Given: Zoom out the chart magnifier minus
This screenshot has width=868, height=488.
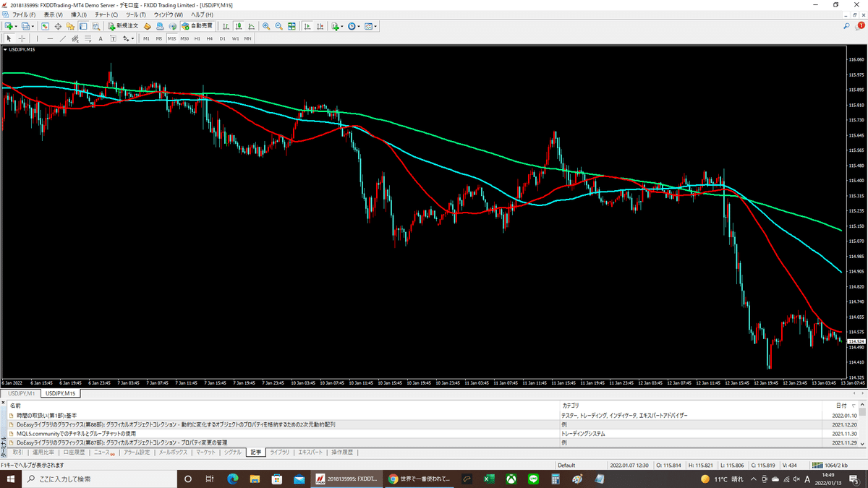Looking at the screenshot, I should pyautogui.click(x=278, y=26).
